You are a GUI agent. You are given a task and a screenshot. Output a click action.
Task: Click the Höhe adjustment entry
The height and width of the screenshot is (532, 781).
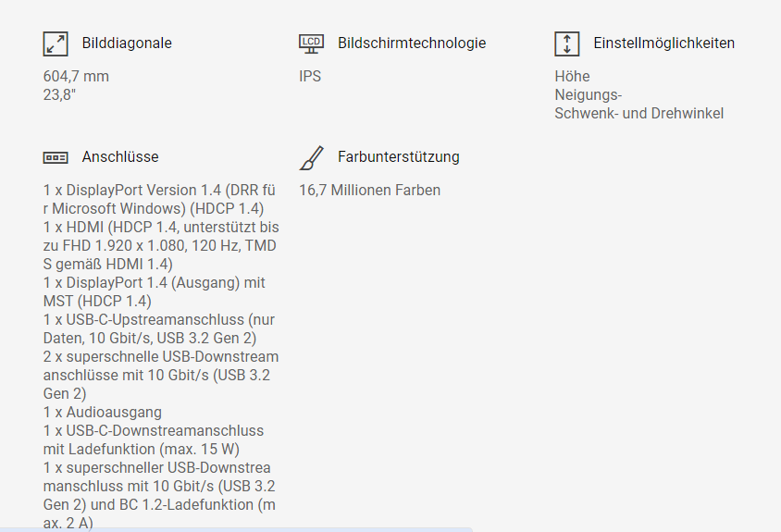[x=572, y=77]
